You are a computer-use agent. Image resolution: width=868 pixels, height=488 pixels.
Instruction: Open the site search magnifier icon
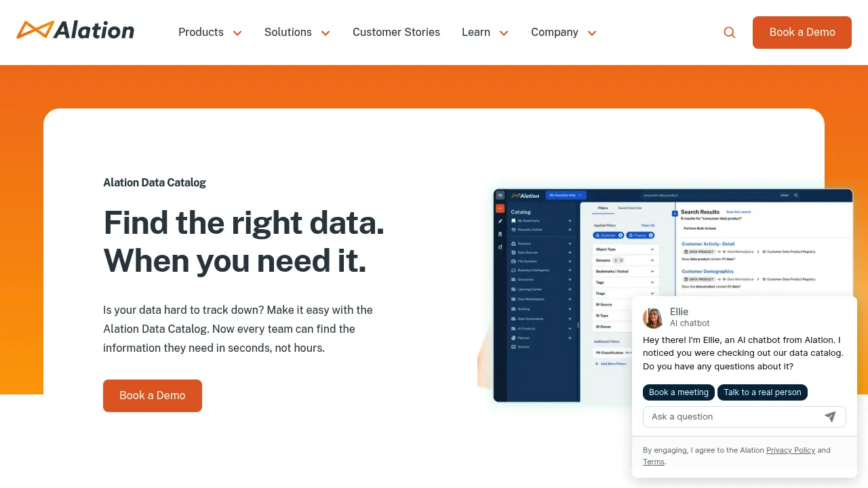[730, 33]
